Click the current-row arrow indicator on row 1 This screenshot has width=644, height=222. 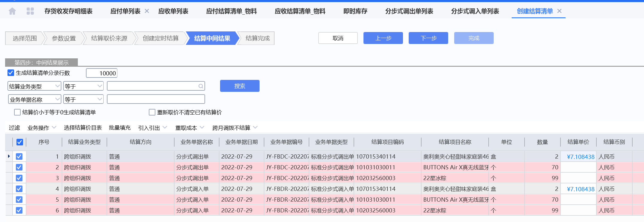[9, 156]
